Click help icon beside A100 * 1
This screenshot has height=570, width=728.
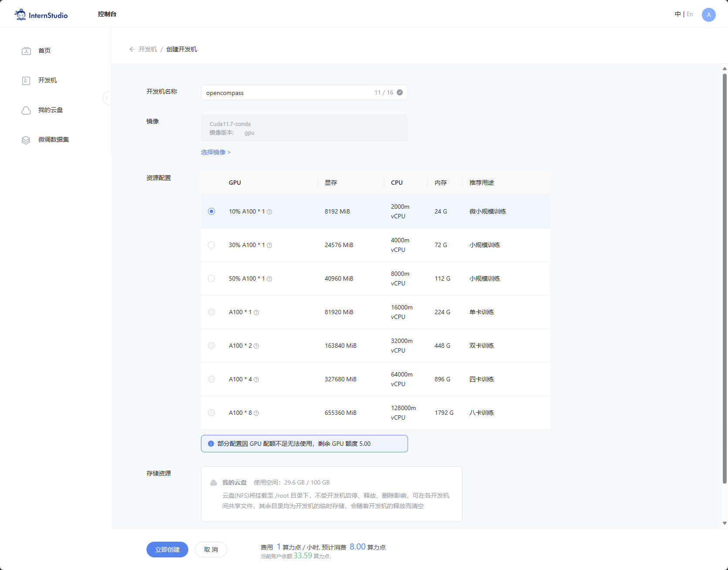click(256, 312)
